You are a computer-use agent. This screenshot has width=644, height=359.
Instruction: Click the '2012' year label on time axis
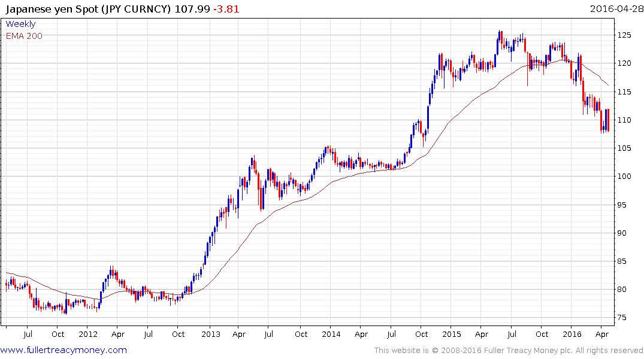click(88, 334)
